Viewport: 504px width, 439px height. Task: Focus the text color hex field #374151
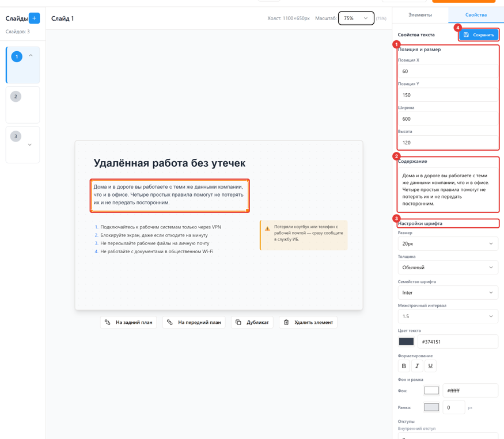tap(458, 342)
